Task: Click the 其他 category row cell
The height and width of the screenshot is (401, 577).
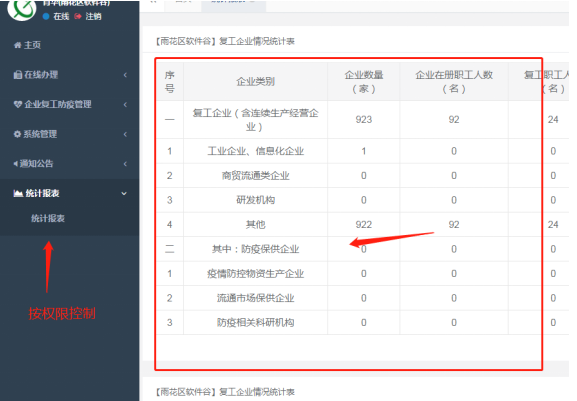Action: click(255, 224)
